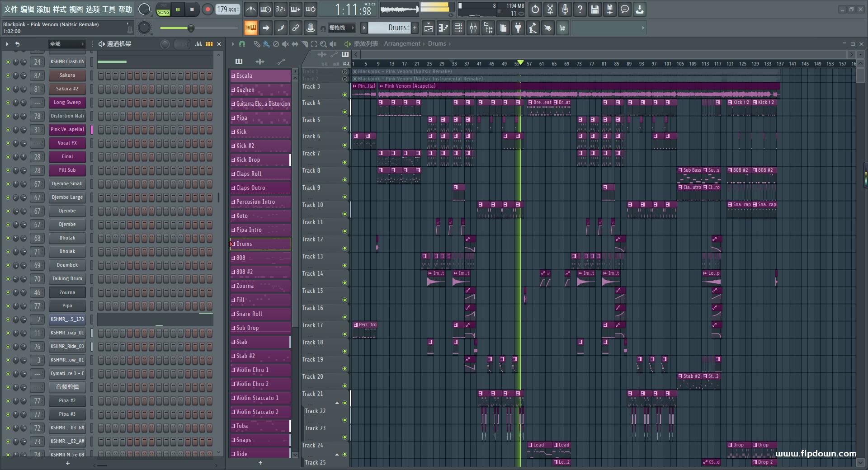The height and width of the screenshot is (470, 868).
Task: Toggle first step of Final channel
Action: pyautogui.click(x=101, y=157)
